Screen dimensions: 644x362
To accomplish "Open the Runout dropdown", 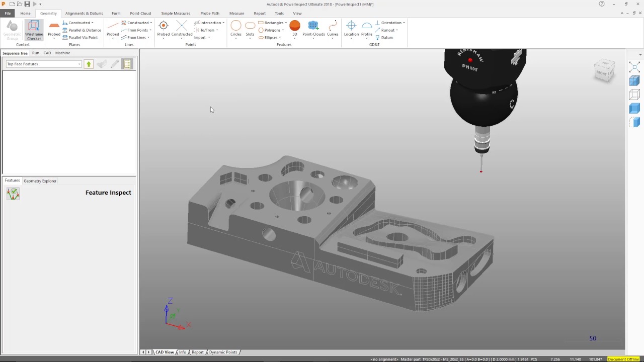I will [386, 30].
